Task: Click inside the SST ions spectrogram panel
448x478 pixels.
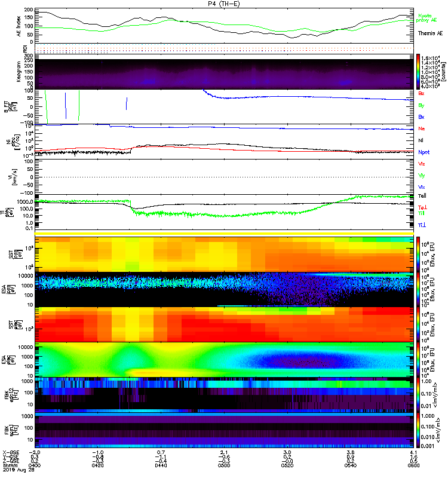Action: [x=224, y=255]
